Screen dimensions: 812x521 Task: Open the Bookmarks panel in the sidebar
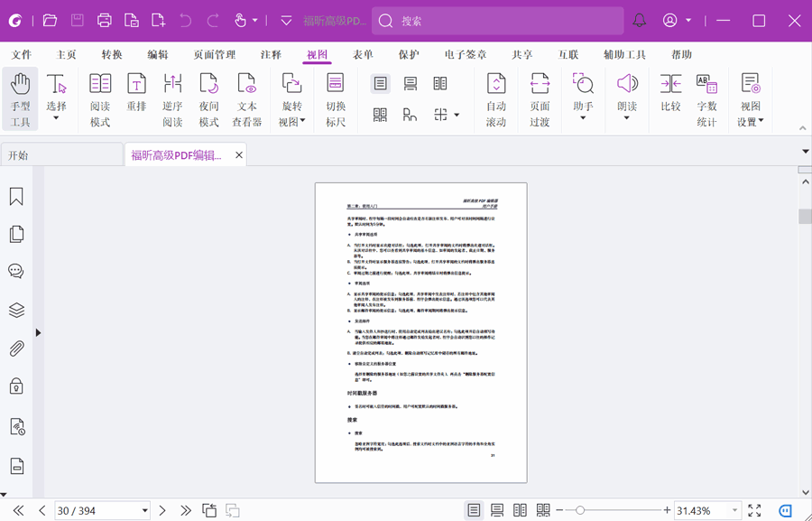(x=16, y=197)
